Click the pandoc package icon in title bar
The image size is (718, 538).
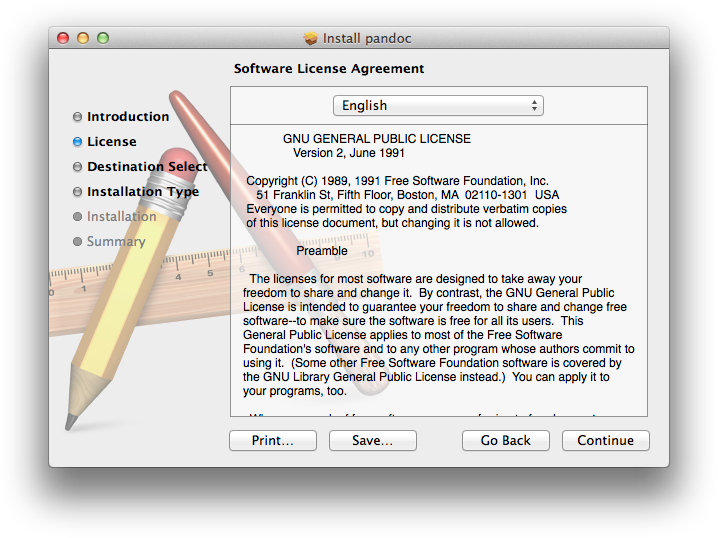point(310,38)
